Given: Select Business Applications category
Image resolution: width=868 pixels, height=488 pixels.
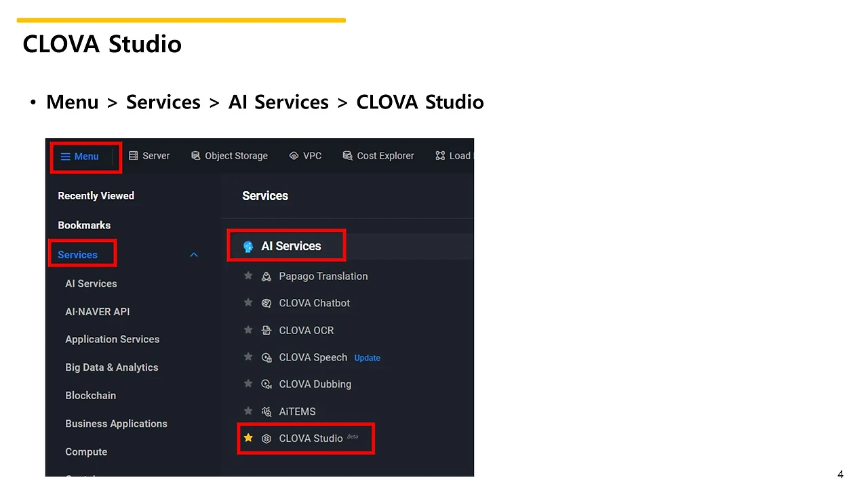Looking at the screenshot, I should (x=117, y=424).
